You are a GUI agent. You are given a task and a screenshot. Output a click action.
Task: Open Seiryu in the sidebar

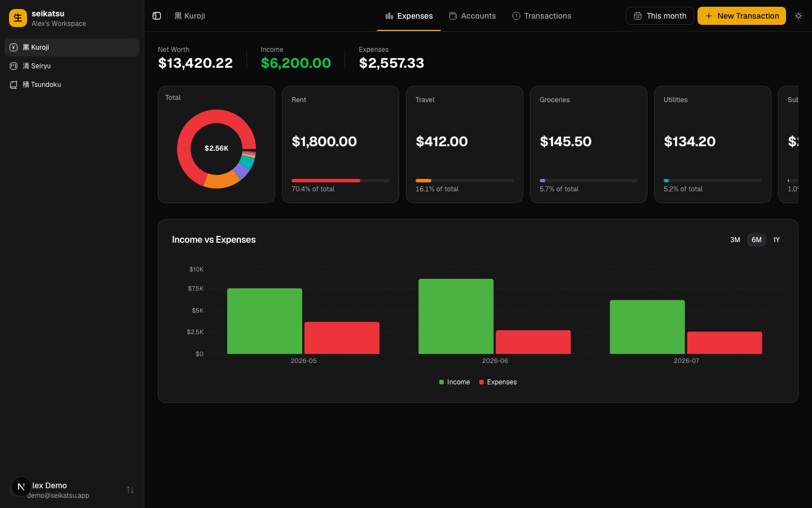[x=72, y=66]
